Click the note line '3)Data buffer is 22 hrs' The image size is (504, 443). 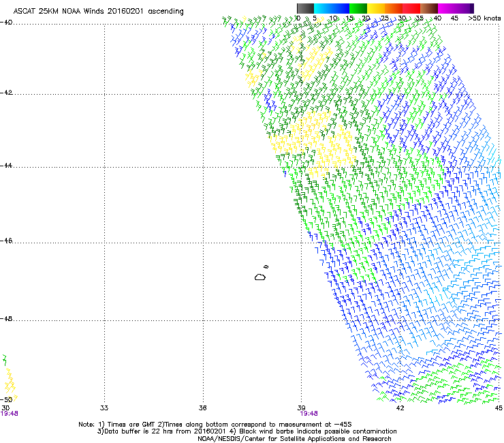click(247, 431)
